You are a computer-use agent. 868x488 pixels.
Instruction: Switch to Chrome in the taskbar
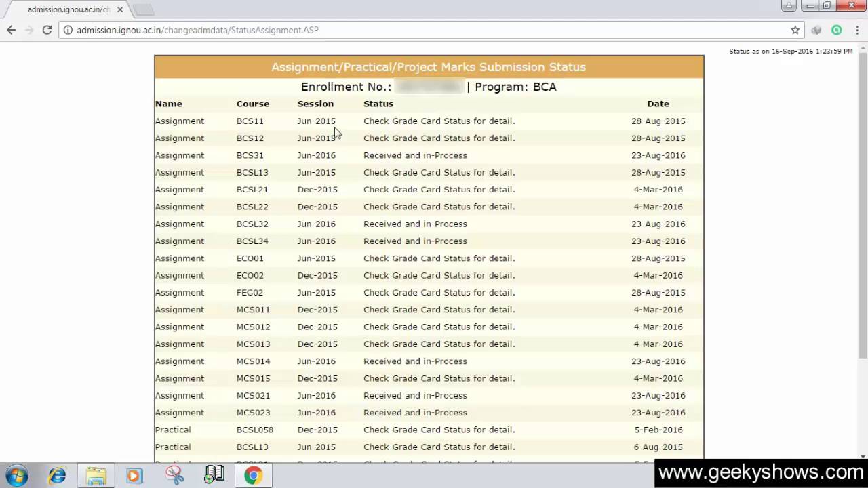254,476
